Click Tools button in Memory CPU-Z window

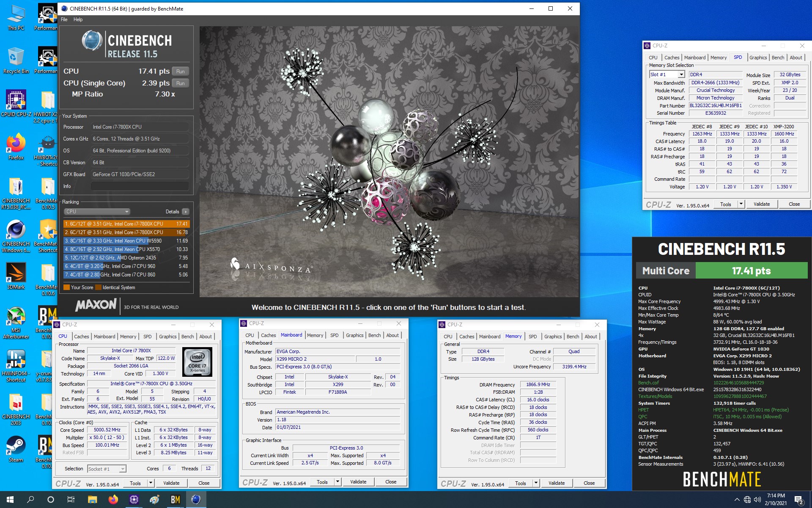pyautogui.click(x=521, y=483)
